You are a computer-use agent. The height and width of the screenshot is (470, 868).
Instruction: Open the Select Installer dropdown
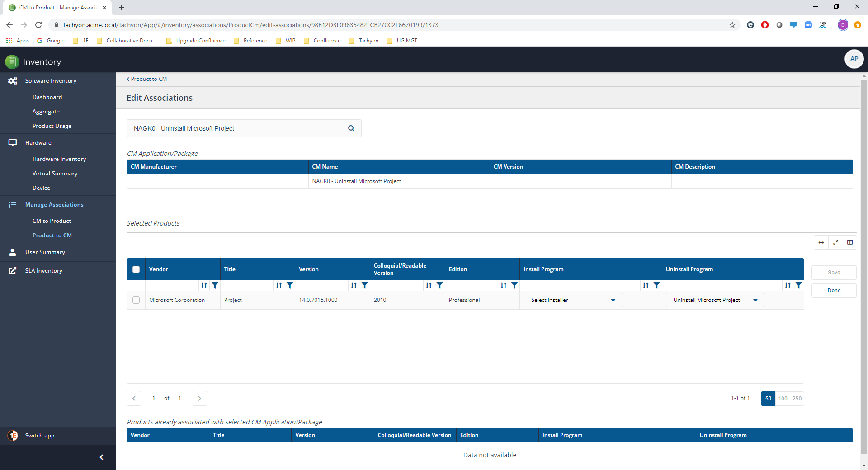[x=573, y=300]
